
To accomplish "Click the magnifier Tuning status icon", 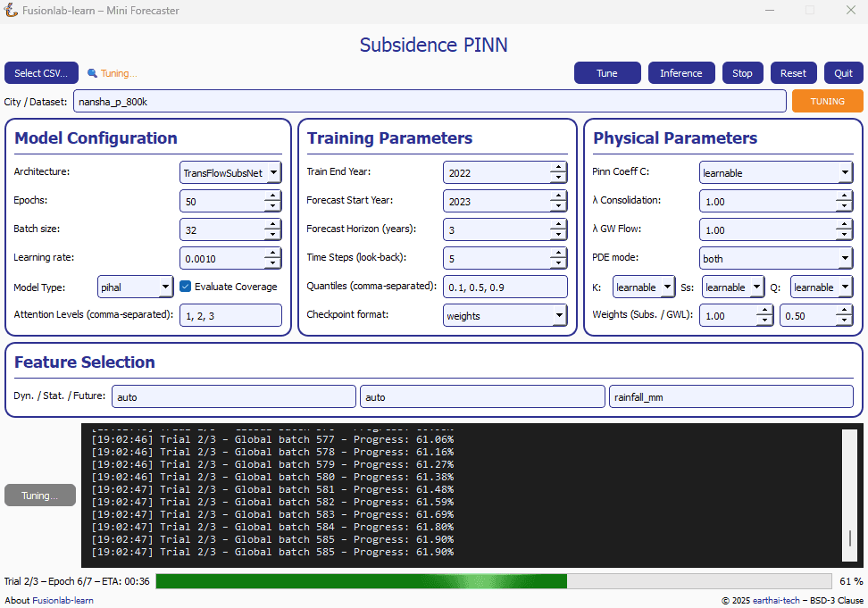I will (92, 73).
